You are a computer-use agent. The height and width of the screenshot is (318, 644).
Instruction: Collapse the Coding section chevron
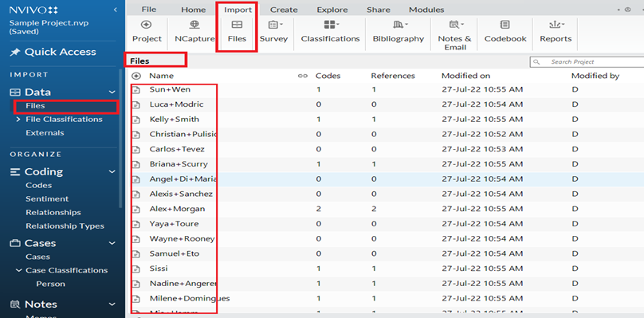pos(112,171)
